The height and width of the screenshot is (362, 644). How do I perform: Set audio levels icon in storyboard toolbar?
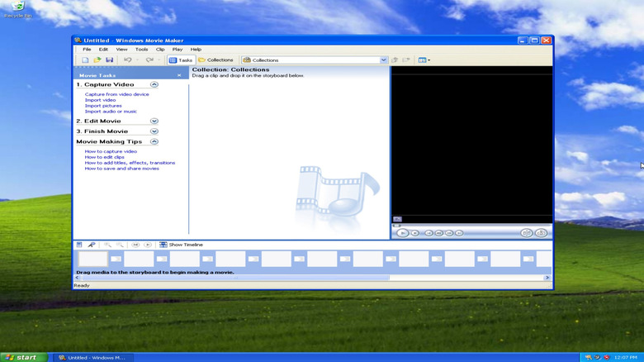pyautogui.click(x=79, y=245)
